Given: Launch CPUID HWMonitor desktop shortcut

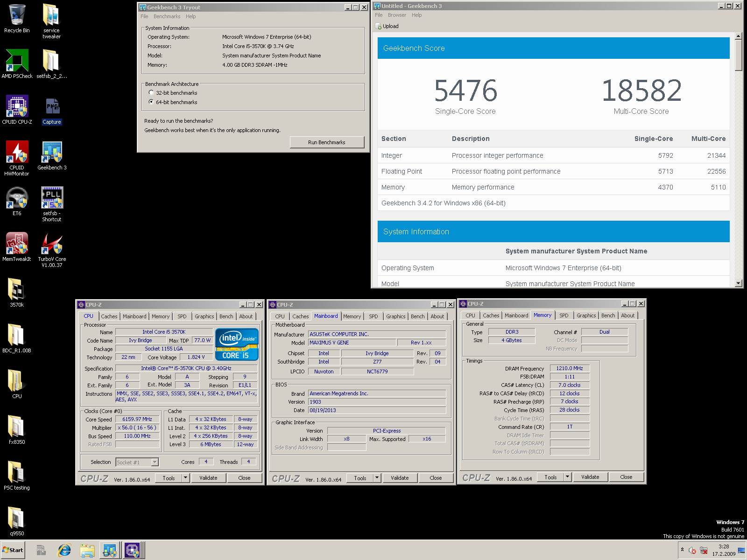Looking at the screenshot, I should [17, 159].
